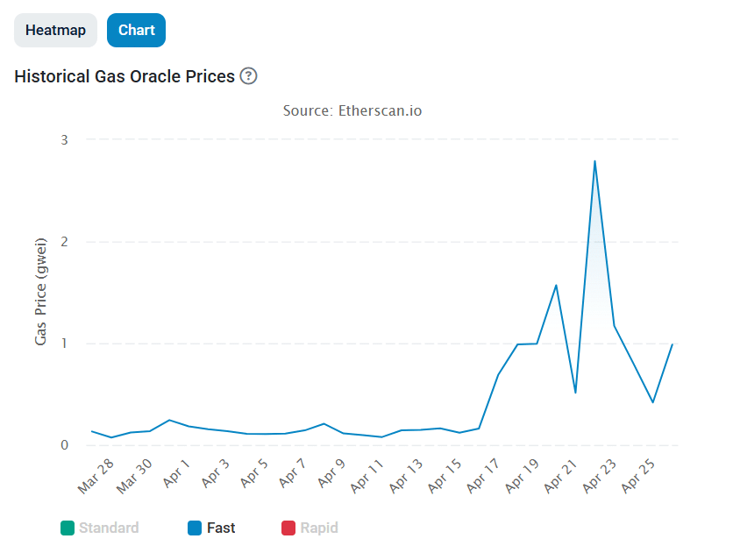The image size is (733, 560).
Task: Click the Historical Gas Oracle Prices heading
Action: coord(125,76)
